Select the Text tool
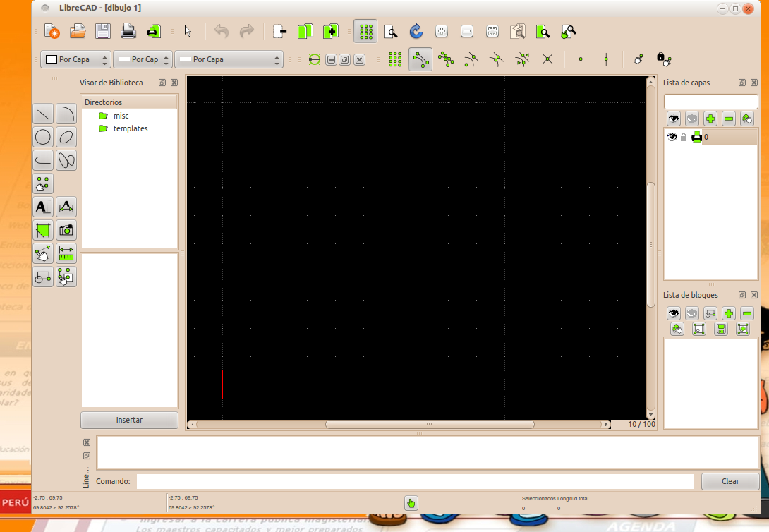The width and height of the screenshot is (769, 532). pyautogui.click(x=43, y=207)
